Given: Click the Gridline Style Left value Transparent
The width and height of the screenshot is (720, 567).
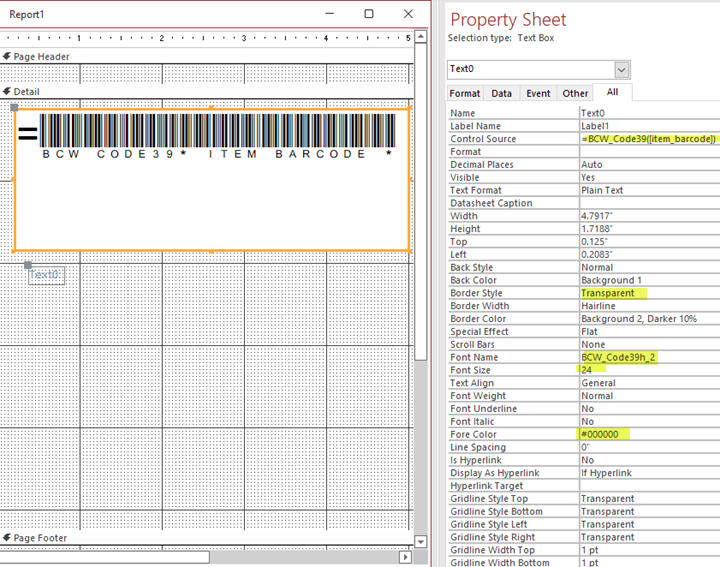Looking at the screenshot, I should (650, 524).
